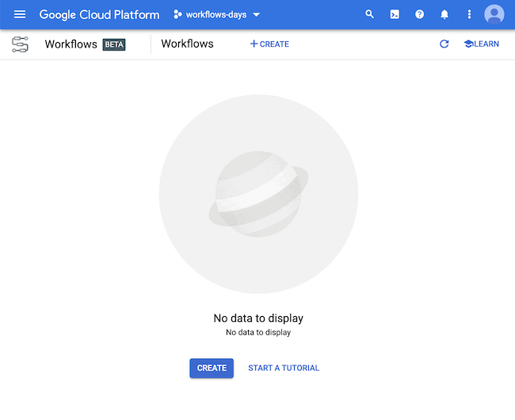Open the help question mark icon

419,14
